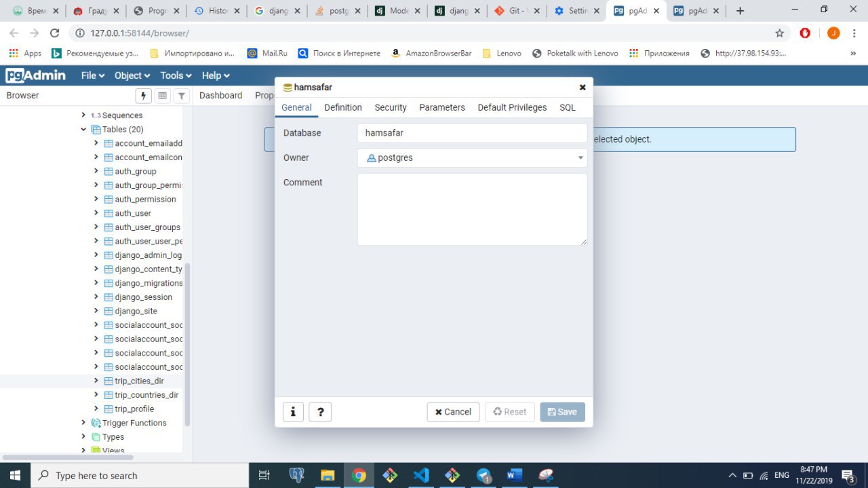Close the hamsafar dialog with X
This screenshot has width=868, height=488.
(x=583, y=87)
